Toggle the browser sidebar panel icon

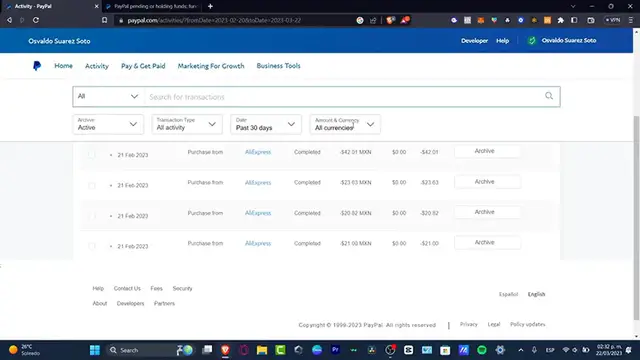pyautogui.click(x=574, y=20)
